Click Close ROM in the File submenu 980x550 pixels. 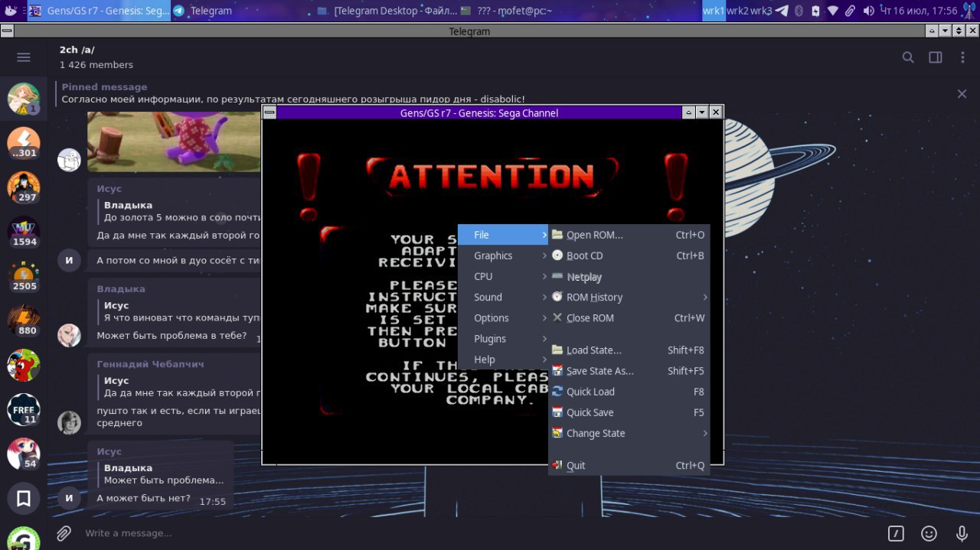(629, 317)
